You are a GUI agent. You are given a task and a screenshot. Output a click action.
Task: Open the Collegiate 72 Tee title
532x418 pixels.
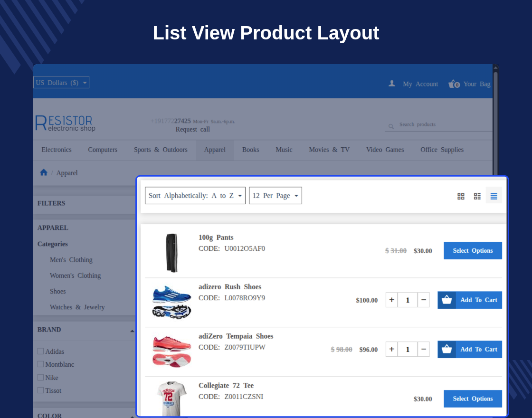226,385
